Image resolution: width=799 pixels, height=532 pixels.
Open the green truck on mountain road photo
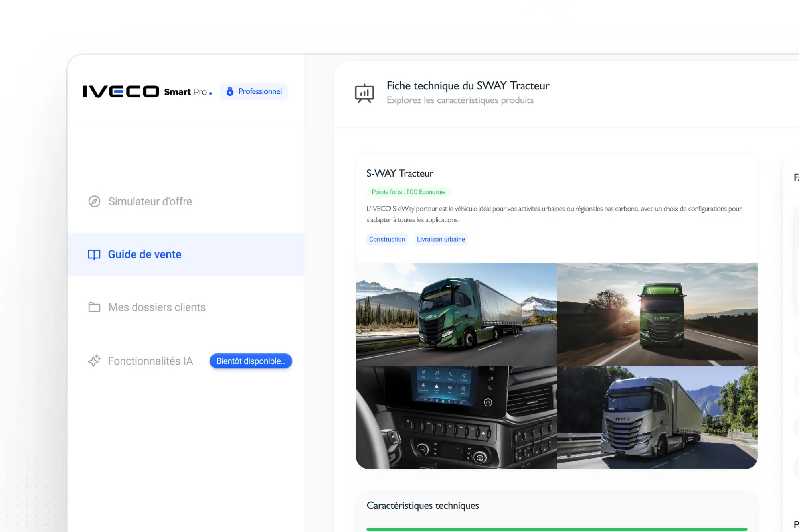click(456, 314)
